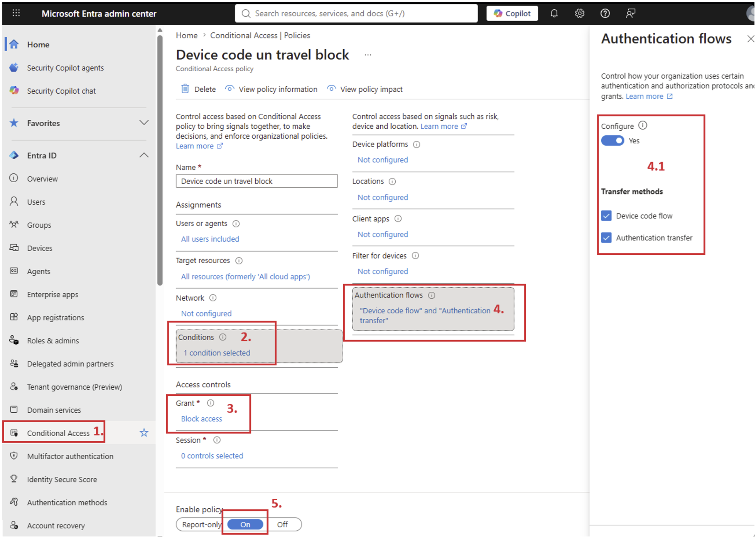Click the Users or agents info icon

[x=236, y=224]
